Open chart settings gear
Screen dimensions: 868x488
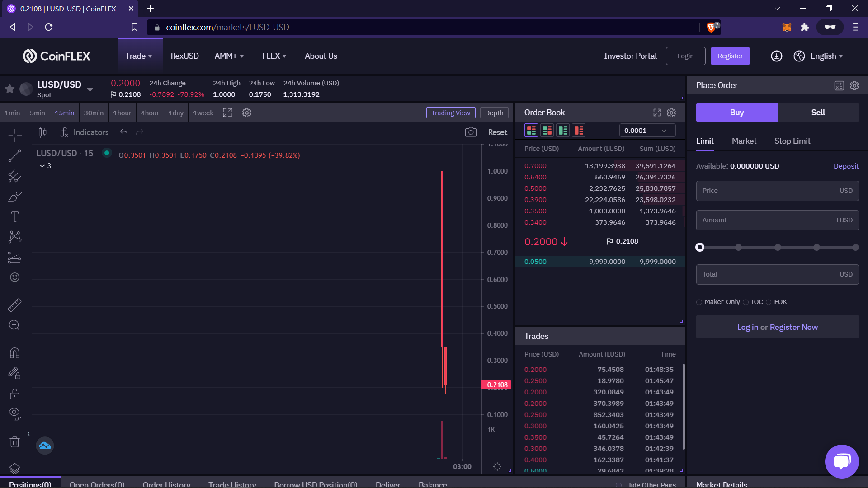(x=246, y=113)
